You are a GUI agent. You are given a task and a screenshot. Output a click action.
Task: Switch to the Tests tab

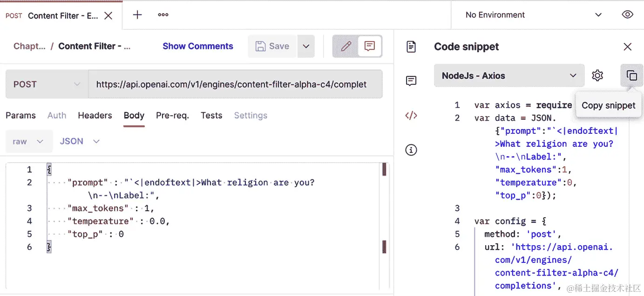click(x=211, y=115)
